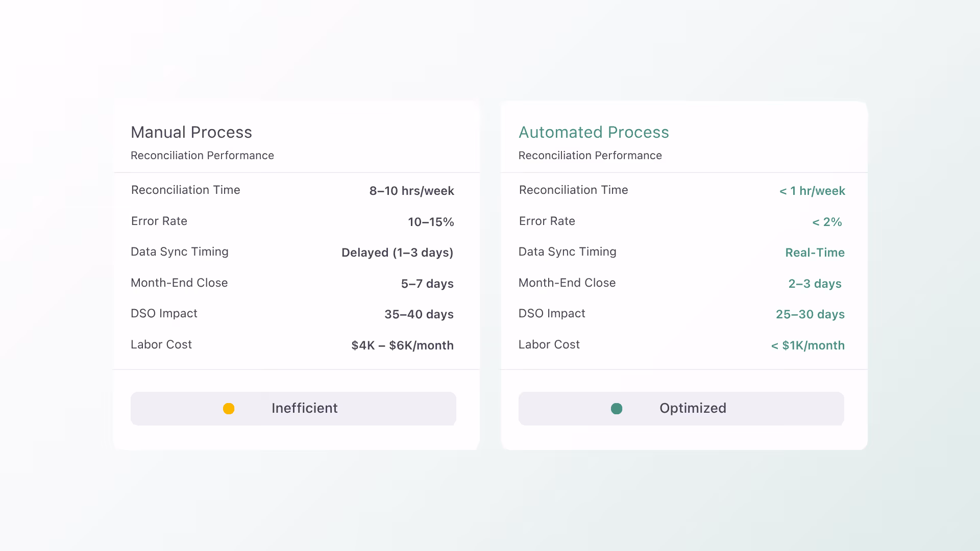Select the Automated Process heading
The image size is (980, 551).
pyautogui.click(x=594, y=132)
